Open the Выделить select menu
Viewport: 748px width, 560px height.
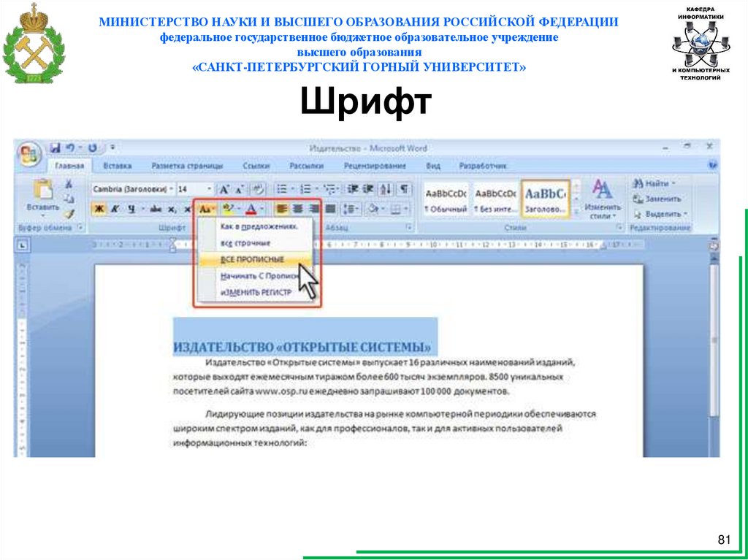click(660, 214)
